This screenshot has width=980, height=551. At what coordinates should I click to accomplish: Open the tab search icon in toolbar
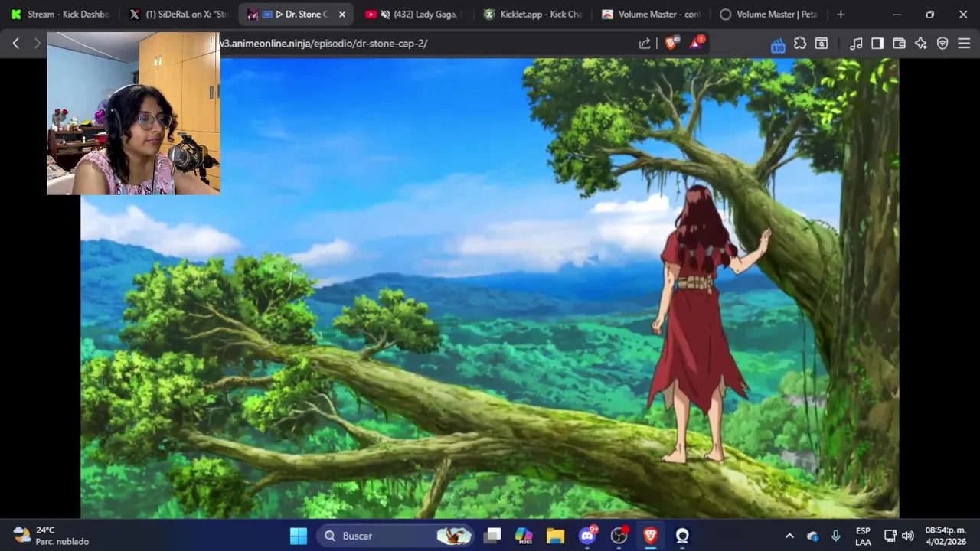(x=822, y=44)
